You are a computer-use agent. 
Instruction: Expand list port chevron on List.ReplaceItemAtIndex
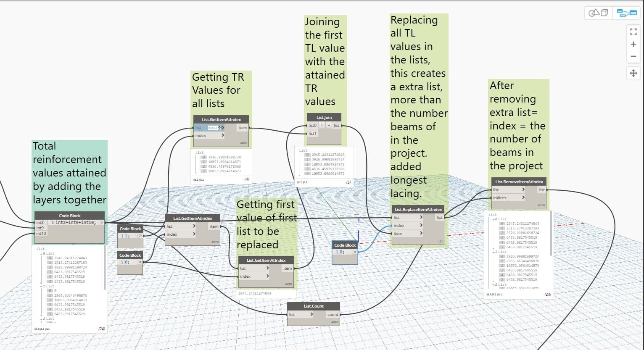pyautogui.click(x=421, y=217)
